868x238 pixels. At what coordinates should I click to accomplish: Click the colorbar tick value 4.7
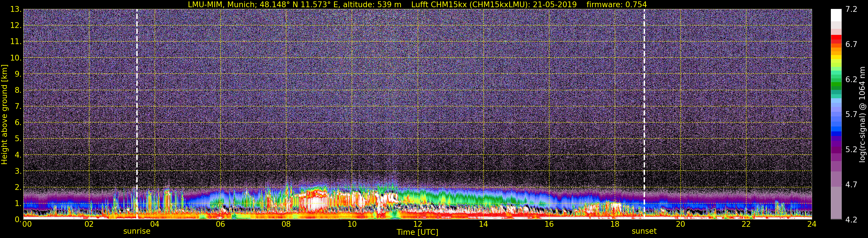(x=851, y=184)
